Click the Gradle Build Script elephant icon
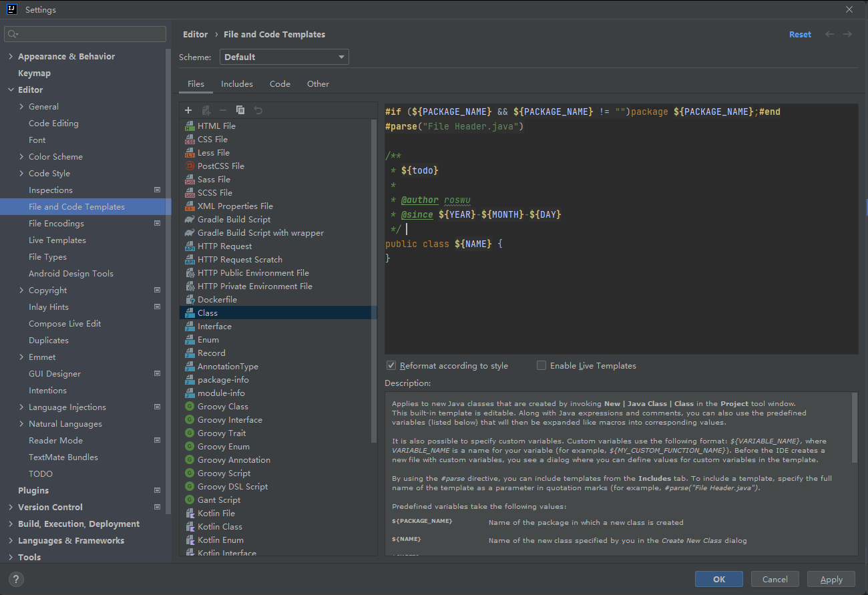The image size is (868, 595). click(190, 219)
